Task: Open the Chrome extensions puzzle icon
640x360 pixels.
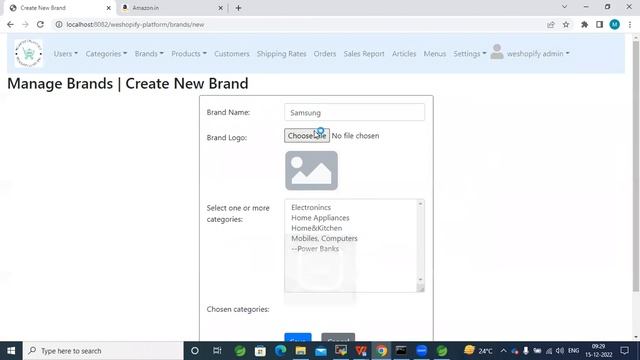Action: click(x=584, y=24)
